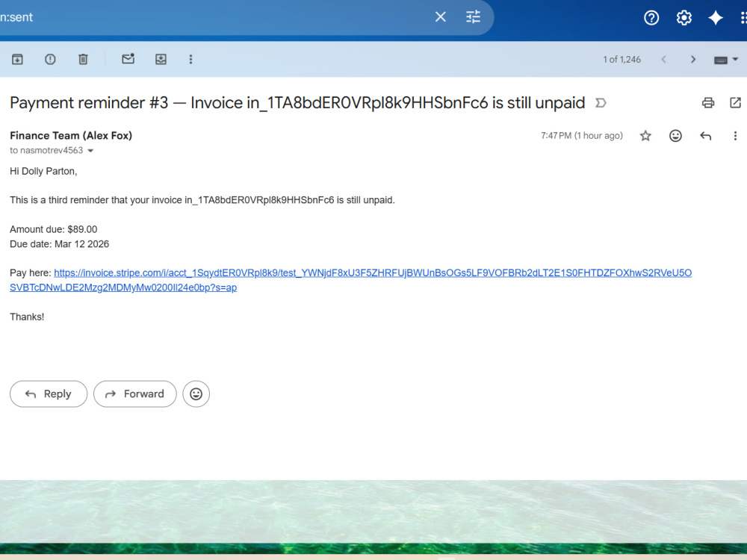Move email to a folder

point(161,59)
